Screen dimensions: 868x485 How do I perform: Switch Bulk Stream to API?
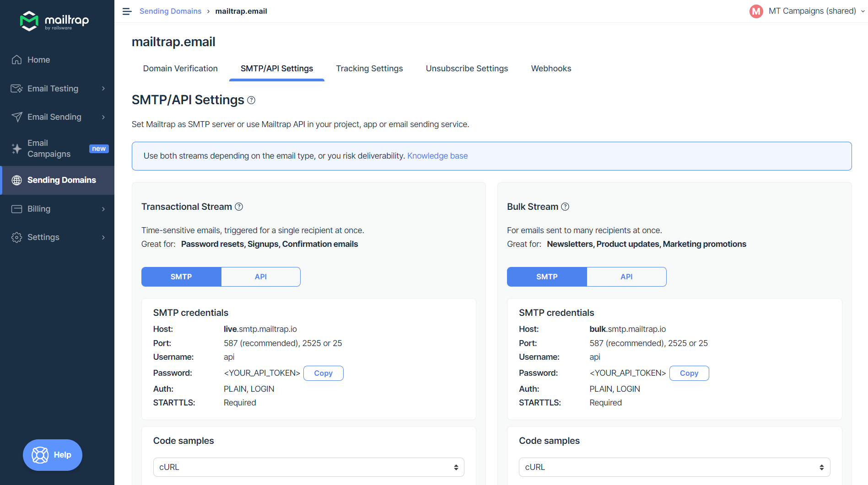pyautogui.click(x=626, y=277)
